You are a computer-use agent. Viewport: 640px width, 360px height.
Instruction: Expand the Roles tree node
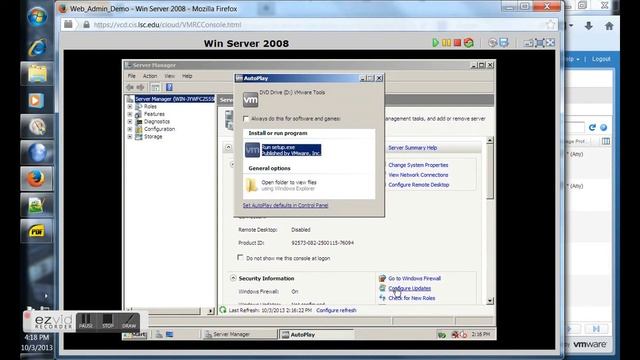pyautogui.click(x=130, y=107)
